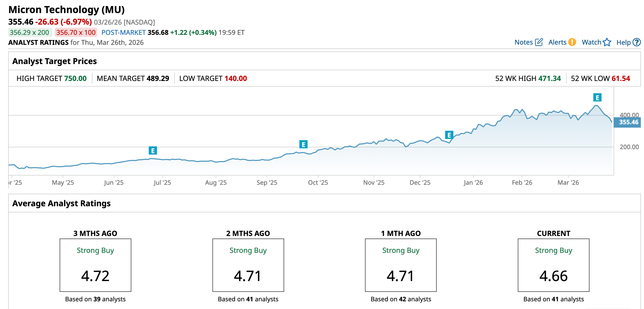Viewport: 644px width, 309px height.
Task: Click the earnings E marker before Jan '26
Action: click(449, 135)
